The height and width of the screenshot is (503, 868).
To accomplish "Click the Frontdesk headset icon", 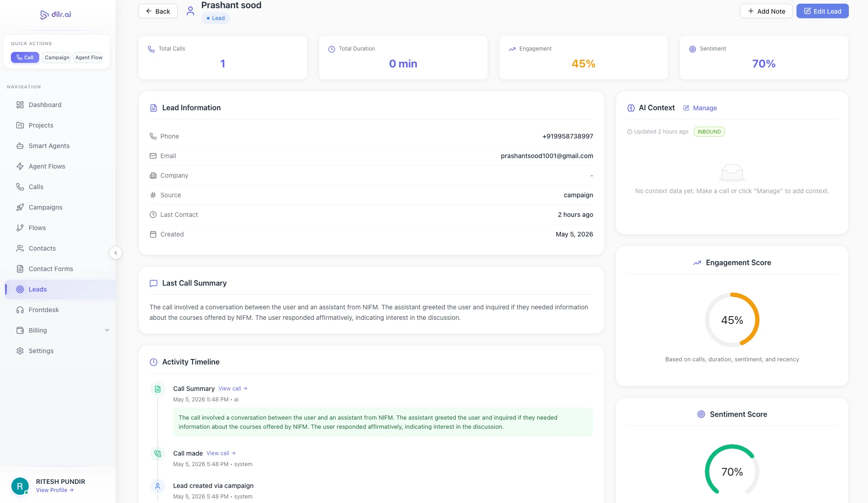I will click(x=20, y=310).
